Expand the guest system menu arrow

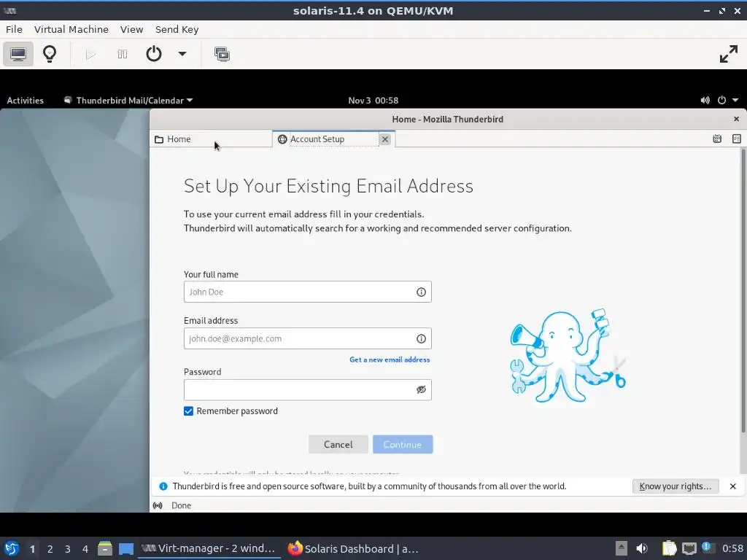tap(735, 101)
